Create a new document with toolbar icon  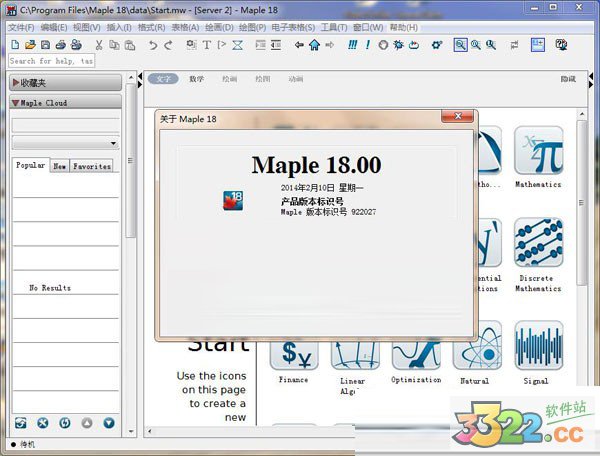(x=15, y=45)
